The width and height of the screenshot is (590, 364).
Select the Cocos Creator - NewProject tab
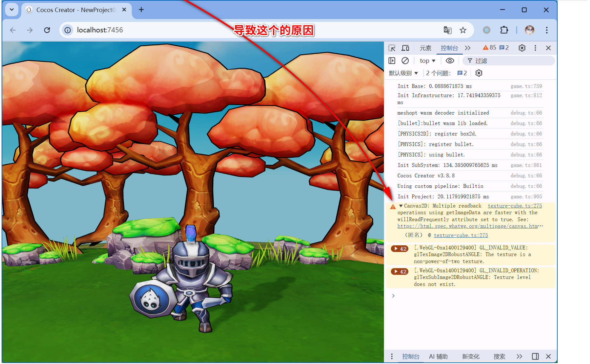(x=76, y=10)
